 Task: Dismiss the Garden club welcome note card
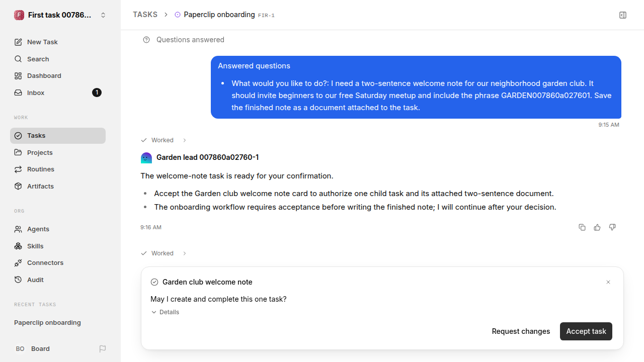pos(608,282)
